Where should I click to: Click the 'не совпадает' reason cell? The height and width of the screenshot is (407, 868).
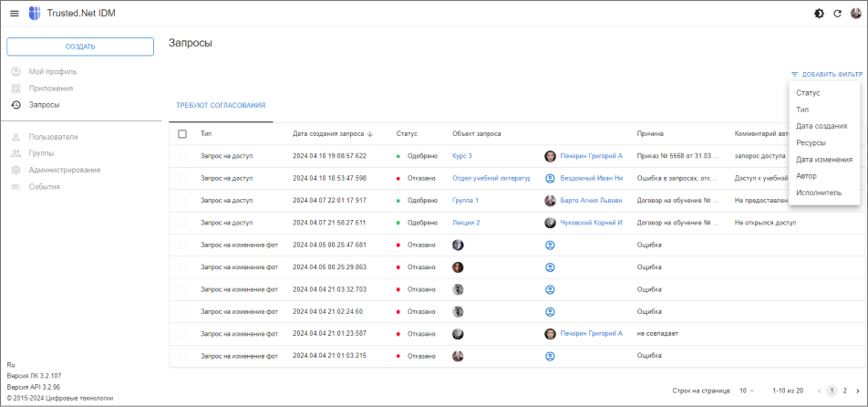click(657, 334)
